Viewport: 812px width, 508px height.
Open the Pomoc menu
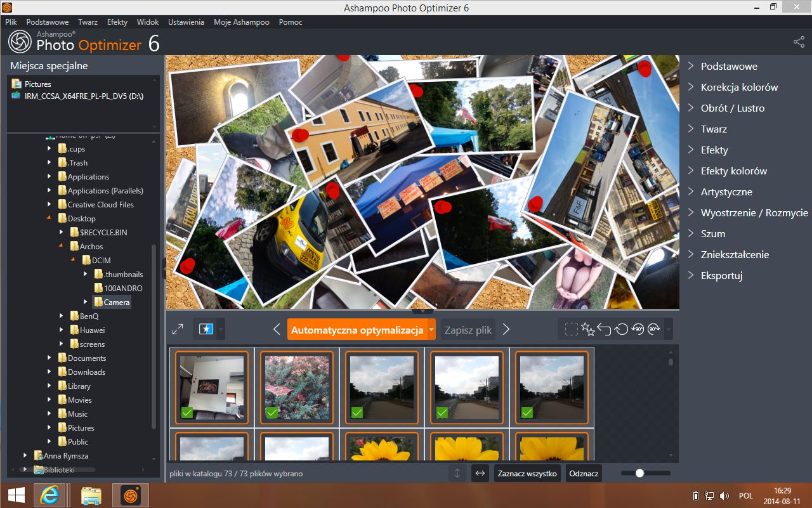point(291,22)
